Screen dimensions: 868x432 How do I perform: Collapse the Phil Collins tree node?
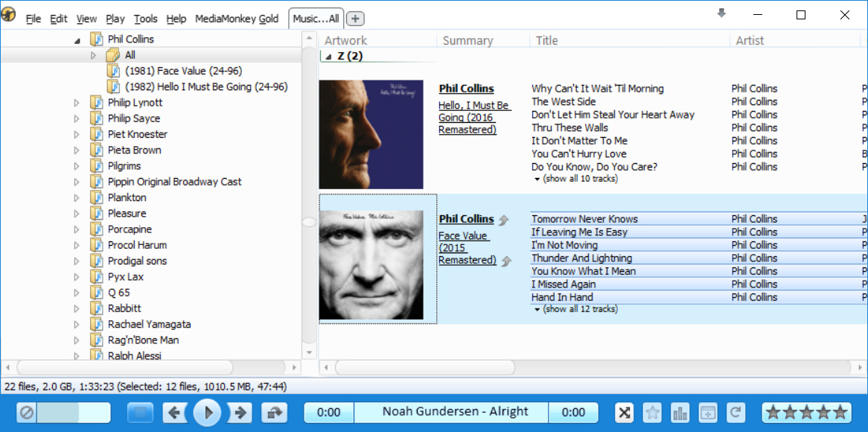point(77,40)
